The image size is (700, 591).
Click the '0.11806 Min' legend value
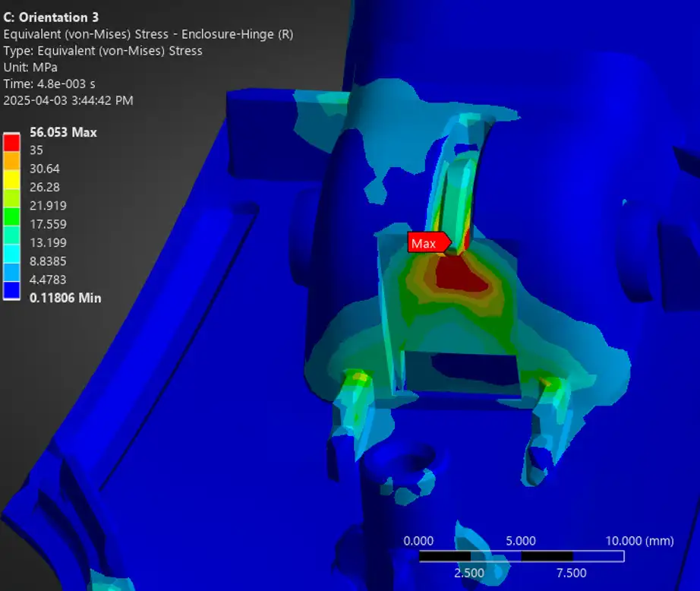(x=65, y=298)
